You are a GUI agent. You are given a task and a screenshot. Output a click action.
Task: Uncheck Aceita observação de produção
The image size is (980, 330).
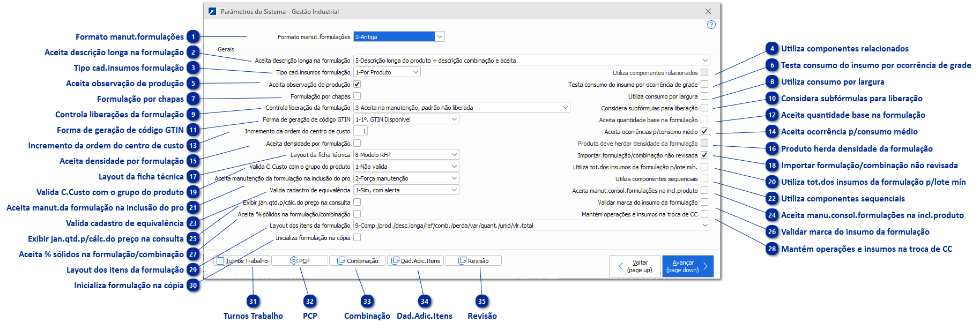[x=357, y=84]
